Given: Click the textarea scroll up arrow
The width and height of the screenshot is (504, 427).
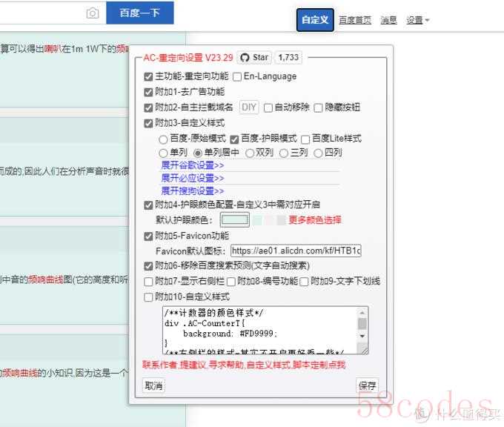Looking at the screenshot, I should coord(362,313).
